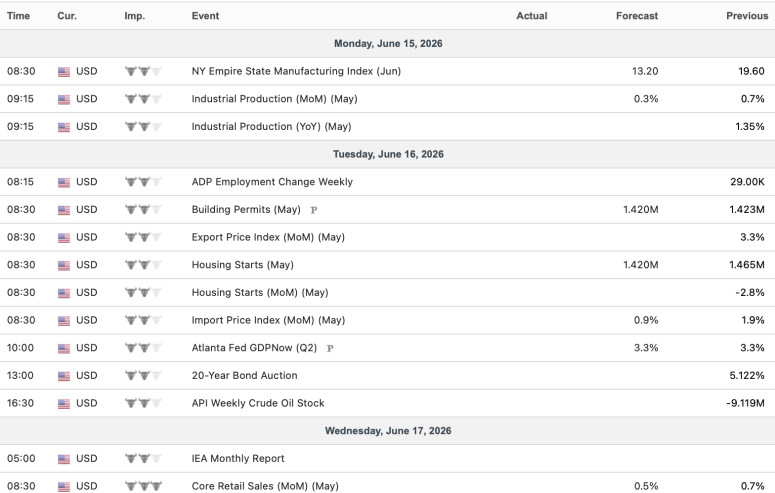This screenshot has height=493, width=775.
Task: Click previous value 1.465M
Action: coord(747,265)
